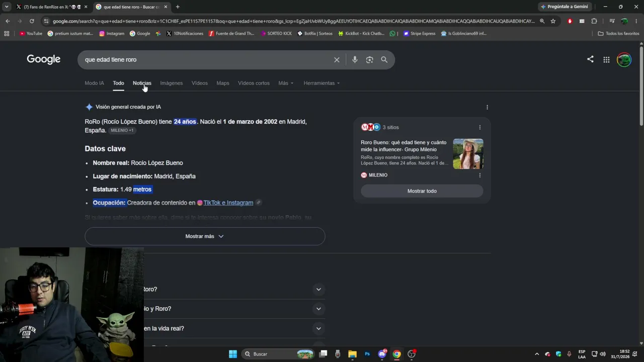Screen dimensions: 644x362
Task: Select the Noticias results tab
Action: tap(142, 83)
